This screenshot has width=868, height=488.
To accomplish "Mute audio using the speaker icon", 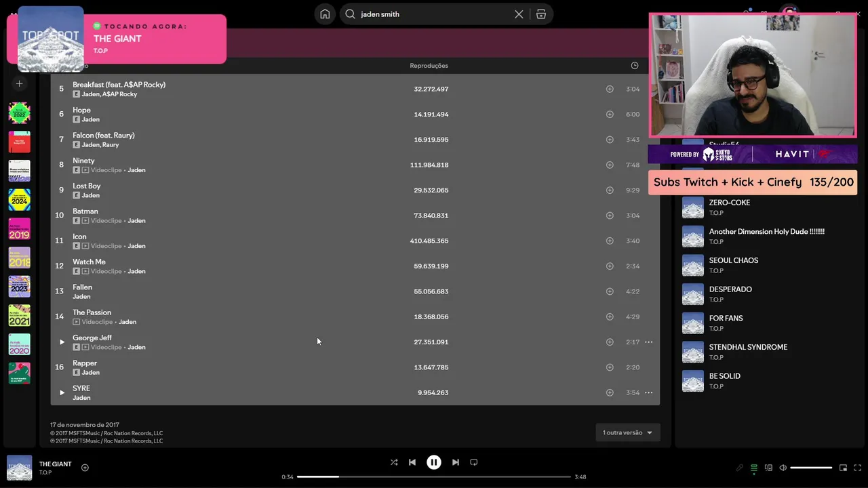I will (783, 468).
